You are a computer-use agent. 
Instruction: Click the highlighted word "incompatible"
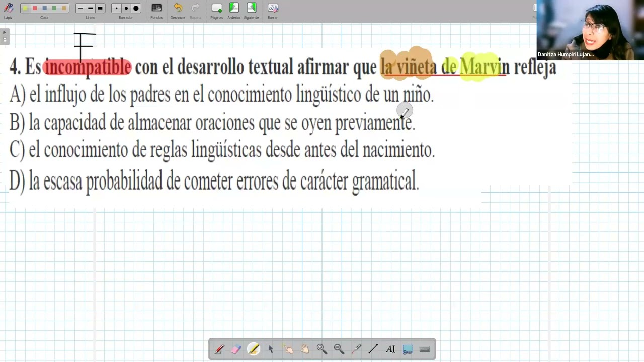click(88, 67)
